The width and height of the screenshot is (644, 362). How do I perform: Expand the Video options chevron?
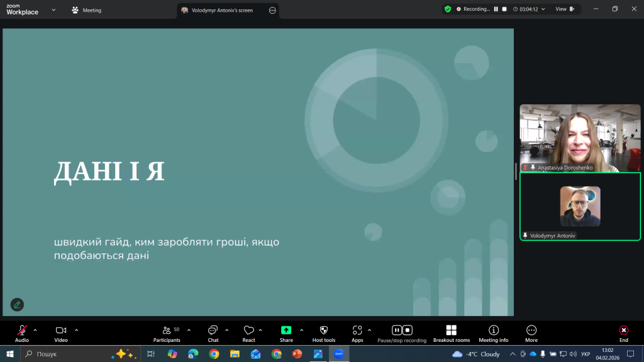click(x=77, y=329)
